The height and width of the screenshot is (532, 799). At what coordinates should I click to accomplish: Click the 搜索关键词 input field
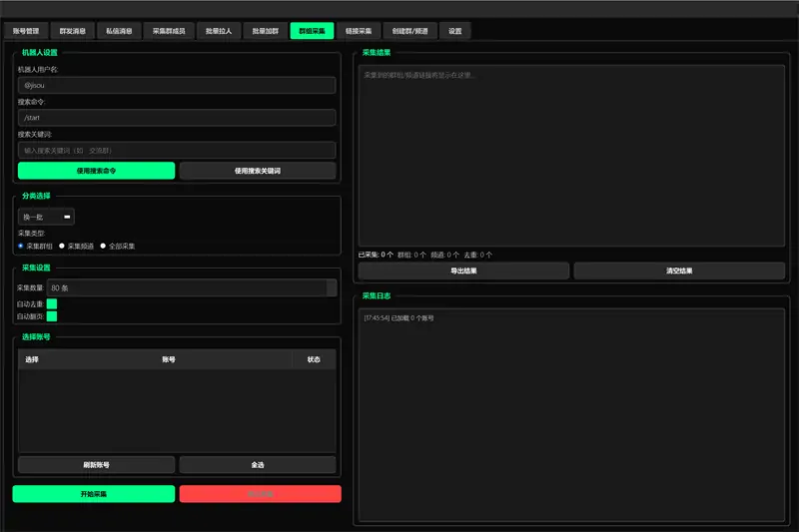click(x=176, y=151)
